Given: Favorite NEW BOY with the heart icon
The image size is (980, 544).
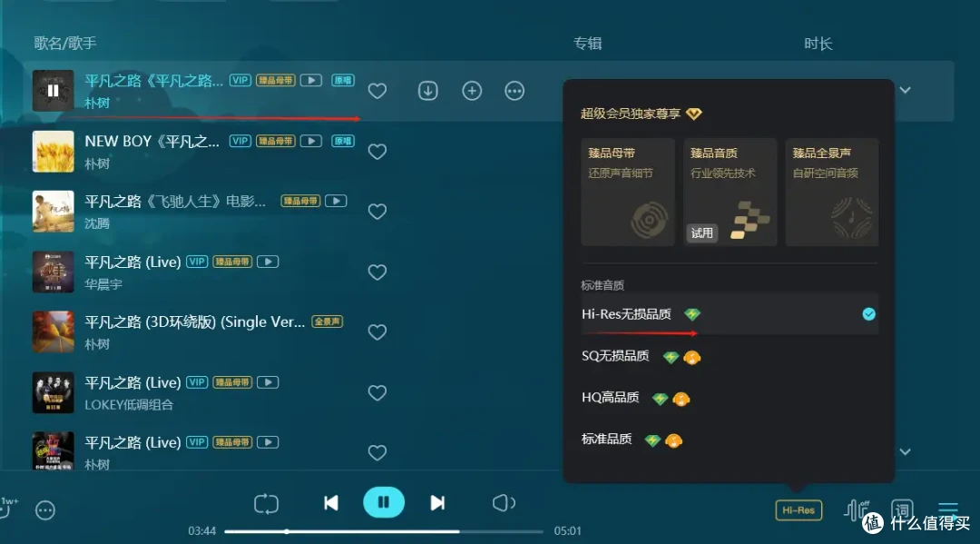Looking at the screenshot, I should pos(377,152).
